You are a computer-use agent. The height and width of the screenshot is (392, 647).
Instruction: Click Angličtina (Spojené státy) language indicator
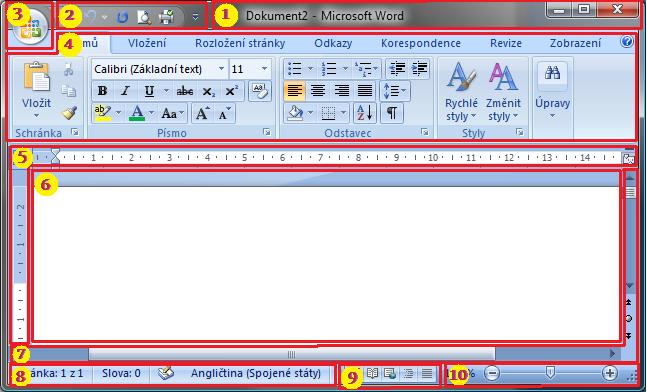click(256, 373)
